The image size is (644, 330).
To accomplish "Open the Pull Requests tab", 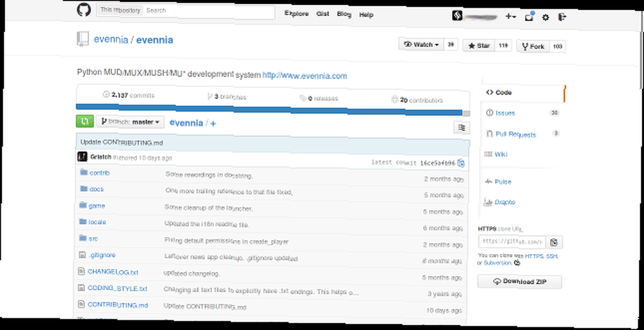I will point(516,134).
